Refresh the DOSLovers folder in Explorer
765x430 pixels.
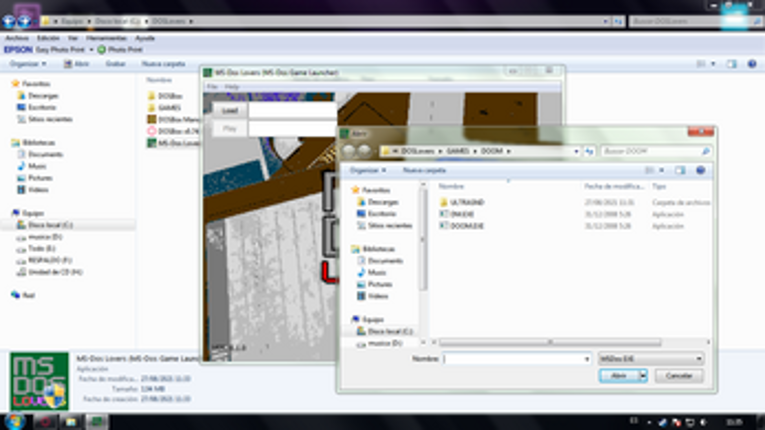click(x=619, y=21)
